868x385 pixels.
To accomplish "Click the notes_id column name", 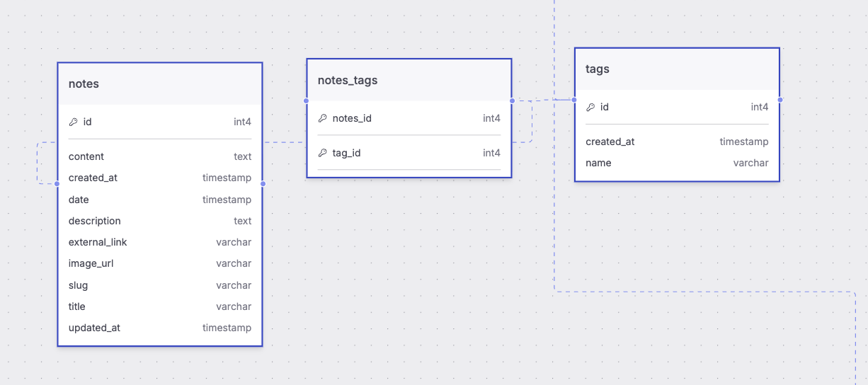I will pyautogui.click(x=352, y=118).
